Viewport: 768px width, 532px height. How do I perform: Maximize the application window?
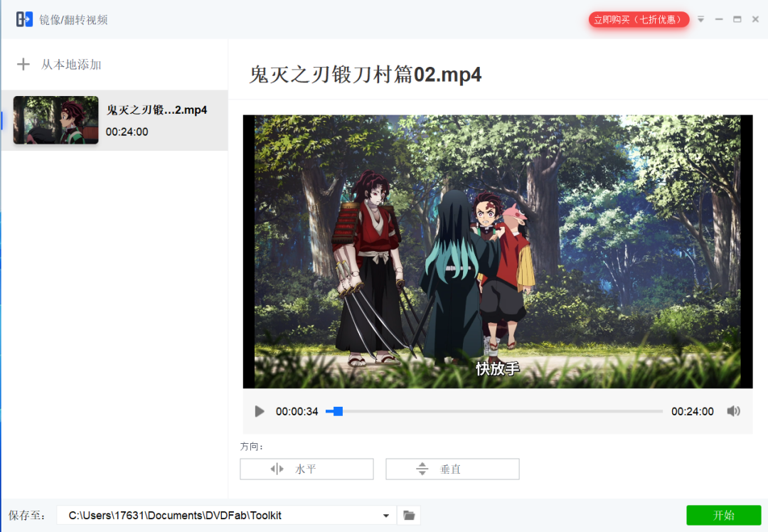pyautogui.click(x=737, y=19)
